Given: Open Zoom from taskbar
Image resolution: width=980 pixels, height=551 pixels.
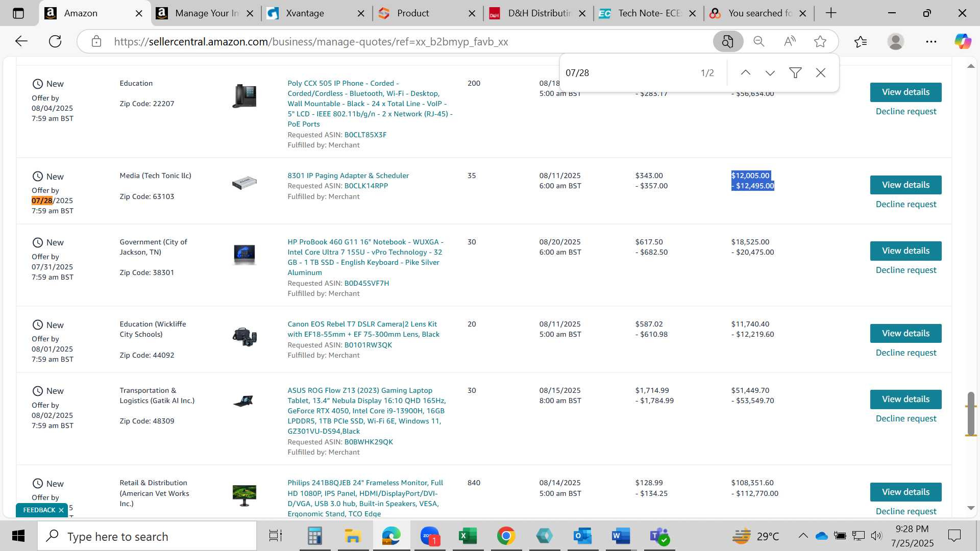Looking at the screenshot, I should pyautogui.click(x=430, y=536).
